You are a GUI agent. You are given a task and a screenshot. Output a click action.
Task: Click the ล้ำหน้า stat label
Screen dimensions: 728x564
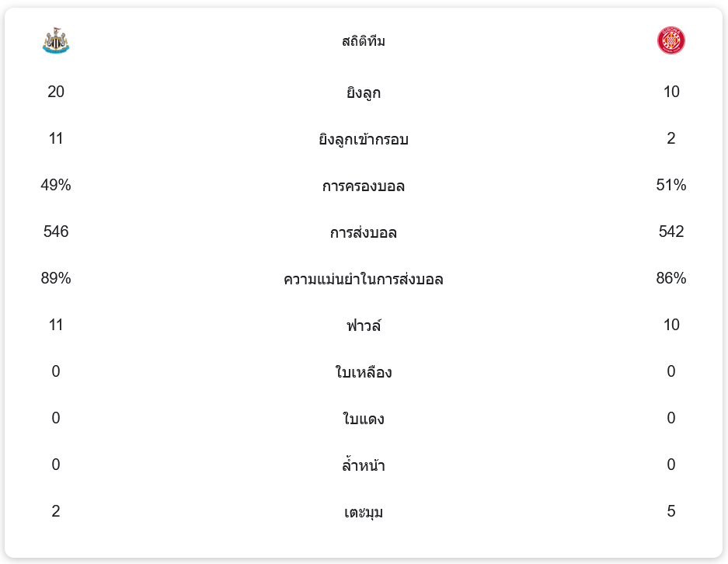364,466
